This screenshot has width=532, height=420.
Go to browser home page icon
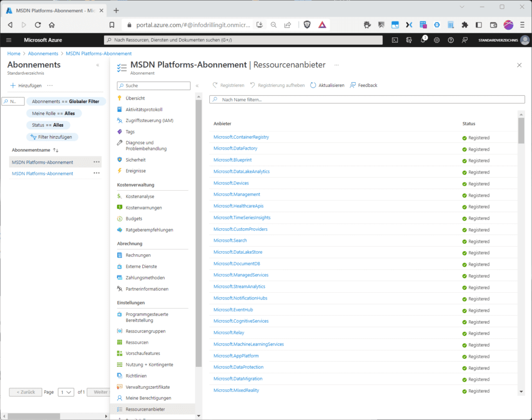click(x=51, y=25)
